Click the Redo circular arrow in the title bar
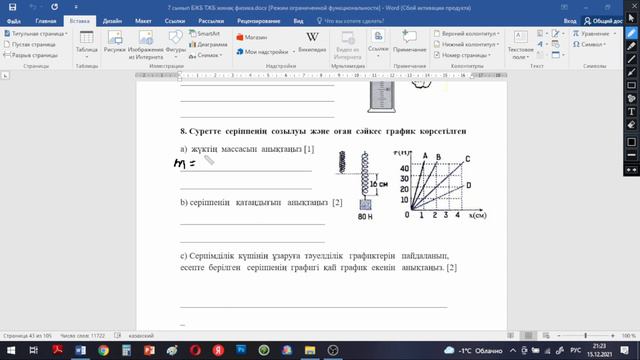Viewport: 640px width, 360px height. point(54,7)
